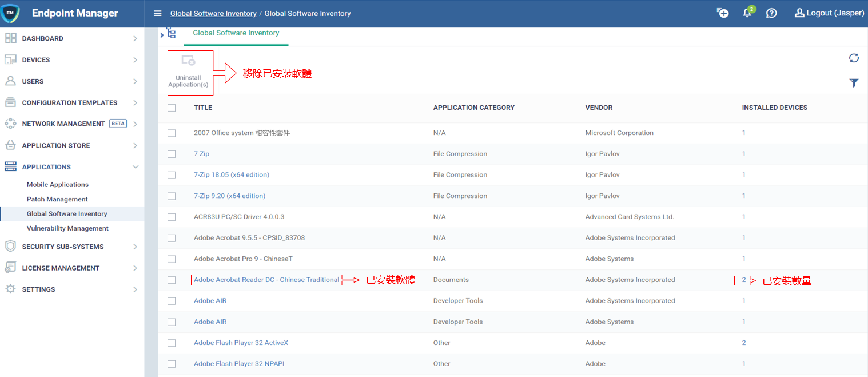Open Patch Management submenu item

click(x=57, y=199)
